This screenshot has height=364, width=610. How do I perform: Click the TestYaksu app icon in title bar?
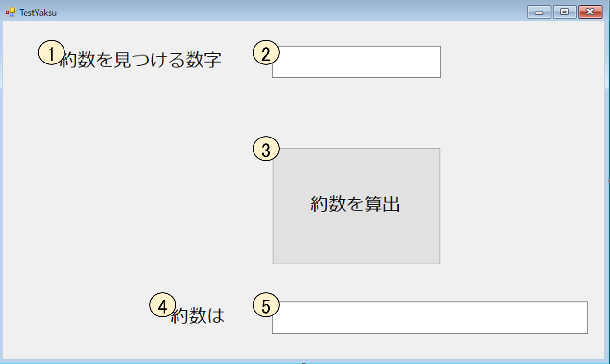(x=11, y=12)
